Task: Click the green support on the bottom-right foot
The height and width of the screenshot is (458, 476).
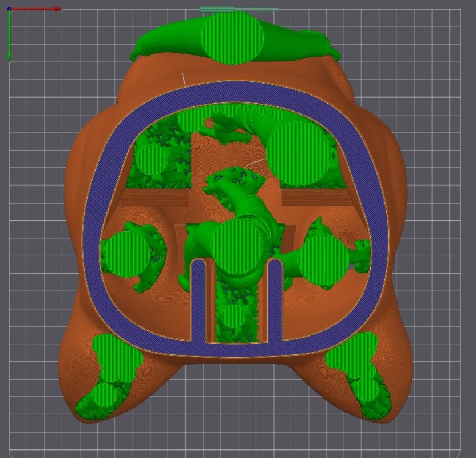Action: coord(355,361)
